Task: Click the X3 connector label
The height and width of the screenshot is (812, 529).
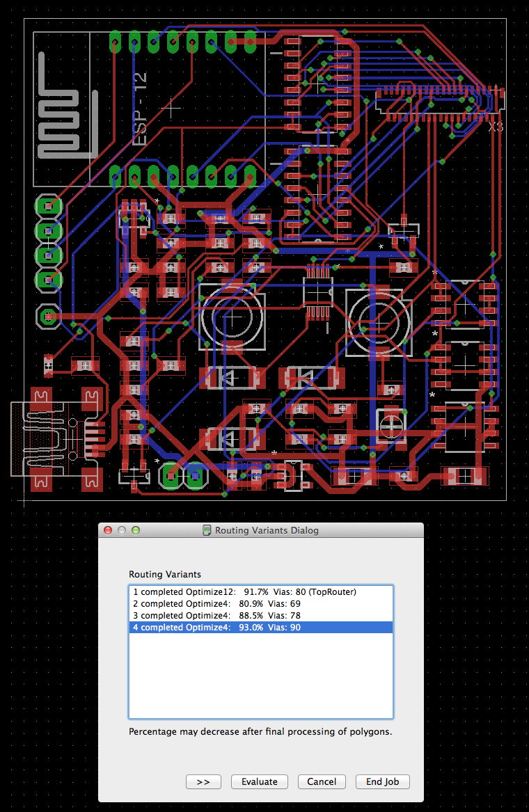Action: 496,127
